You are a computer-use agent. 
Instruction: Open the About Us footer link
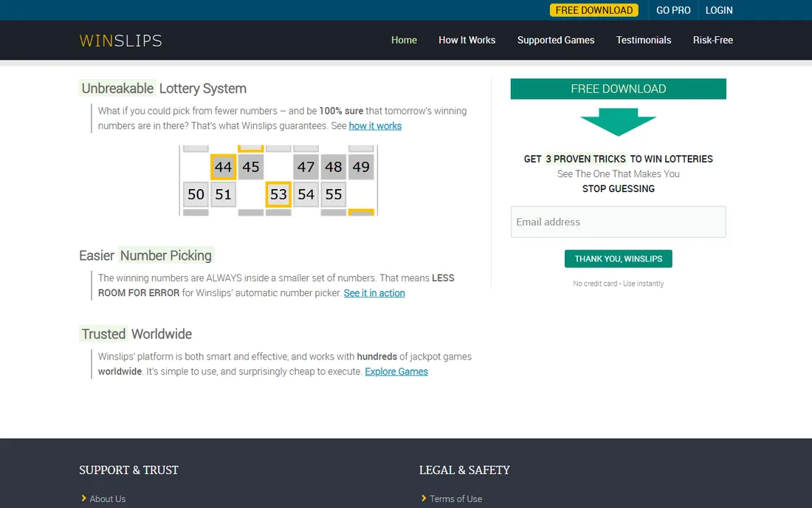(108, 498)
